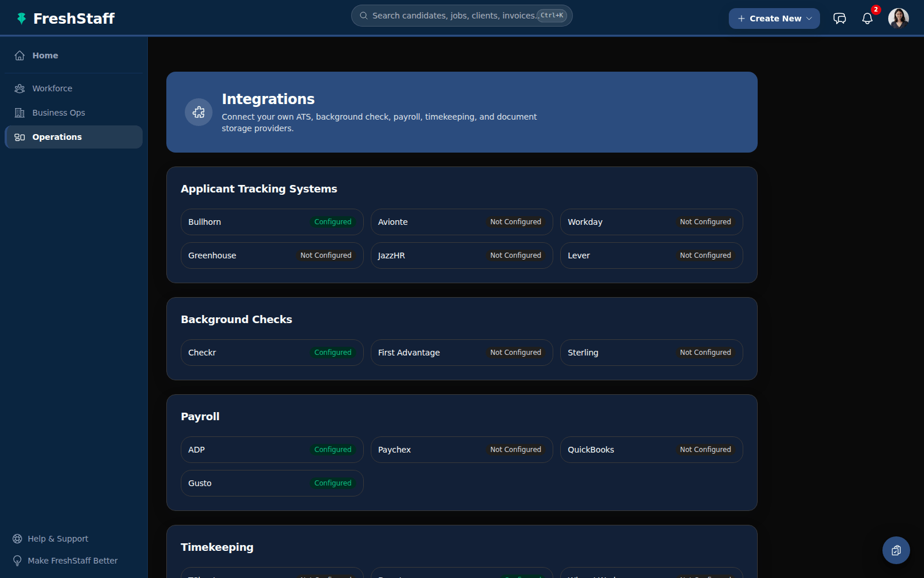Screen dimensions: 924x578
Task: Click the Integrations puzzle icon
Action: pyautogui.click(x=199, y=112)
